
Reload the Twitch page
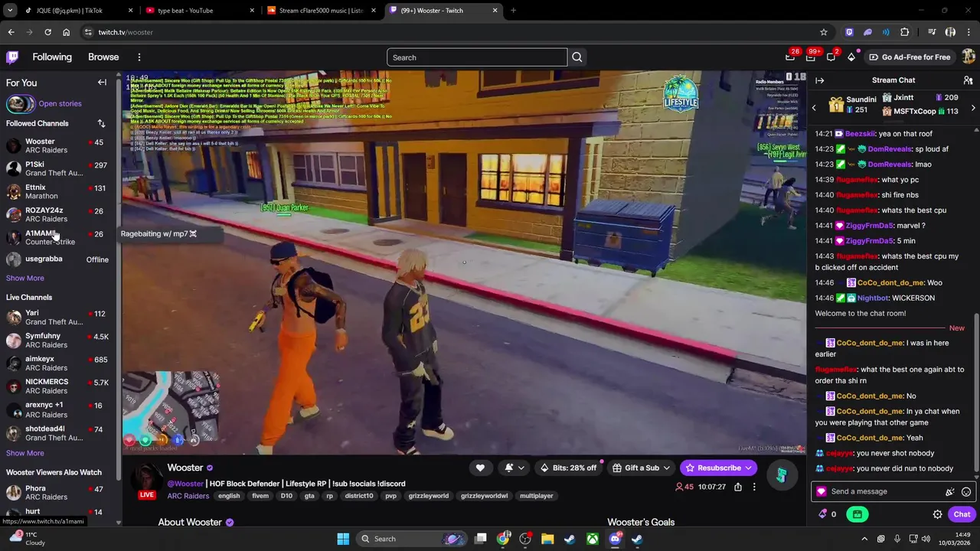pos(47,32)
